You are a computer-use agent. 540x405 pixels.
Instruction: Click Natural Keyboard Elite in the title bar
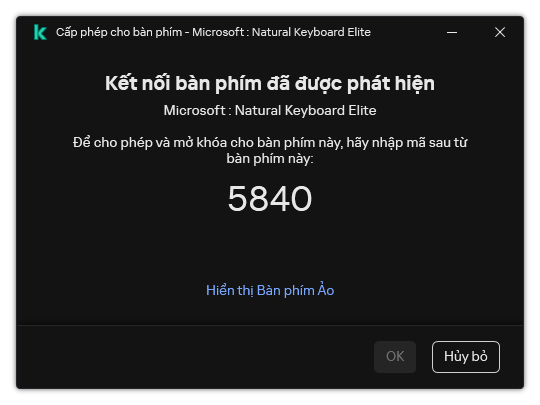click(311, 32)
